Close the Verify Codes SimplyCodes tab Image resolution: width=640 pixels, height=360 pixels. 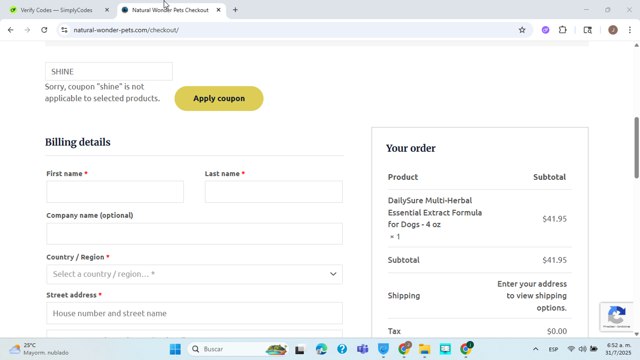(x=107, y=10)
